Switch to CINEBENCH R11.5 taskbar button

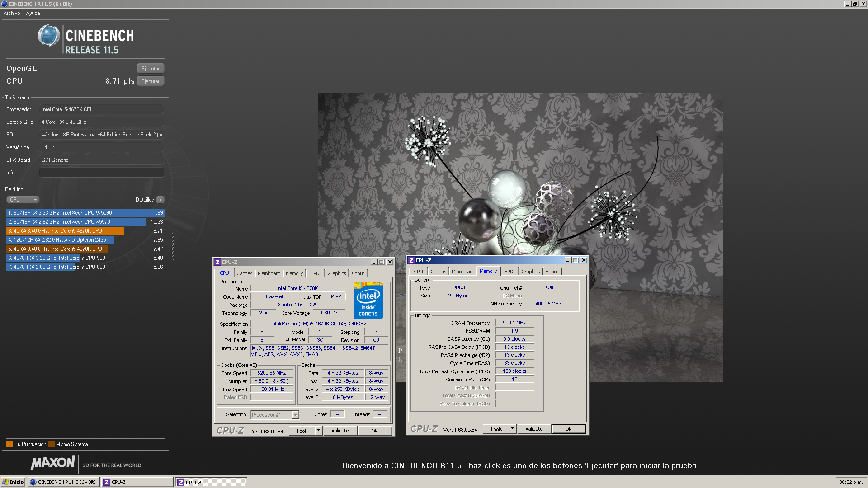coord(64,482)
